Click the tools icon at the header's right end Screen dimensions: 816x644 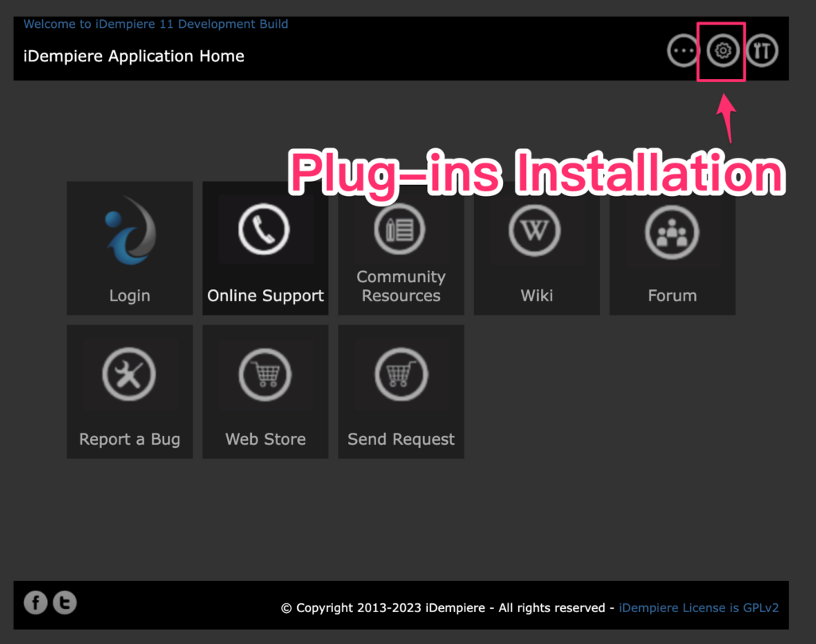click(762, 51)
